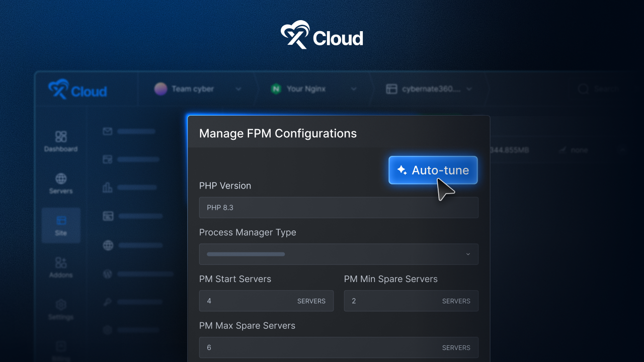Navigate to the Addons menu item
This screenshot has height=362, width=644.
[60, 266]
